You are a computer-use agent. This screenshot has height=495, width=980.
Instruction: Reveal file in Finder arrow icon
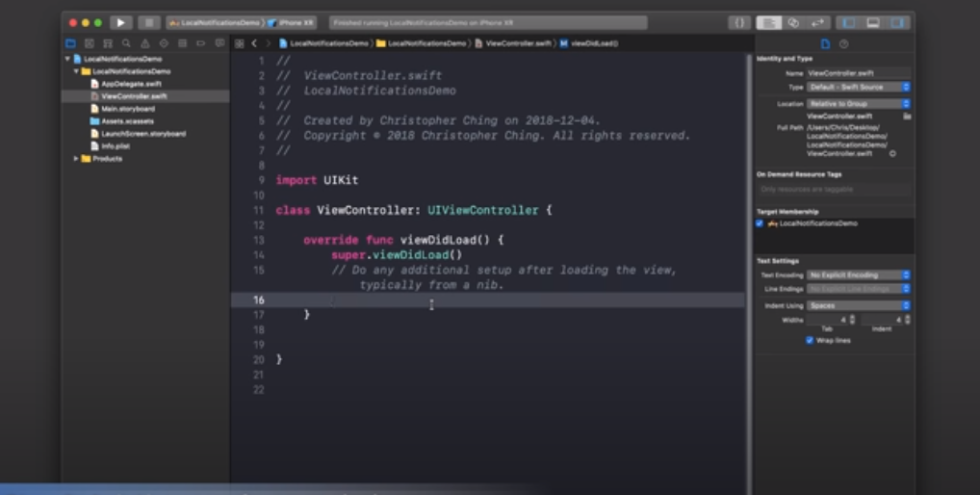pos(892,154)
